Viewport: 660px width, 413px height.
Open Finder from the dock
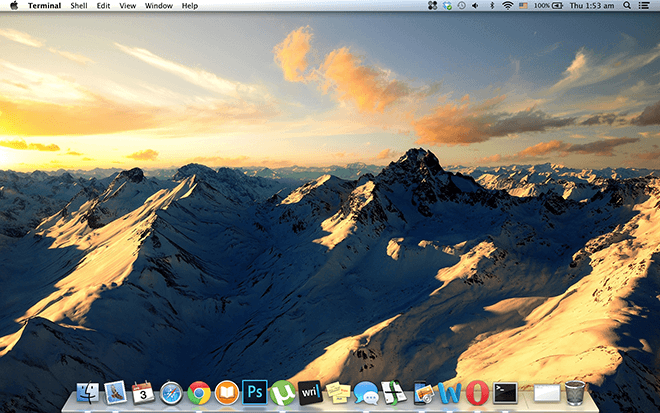(87, 393)
